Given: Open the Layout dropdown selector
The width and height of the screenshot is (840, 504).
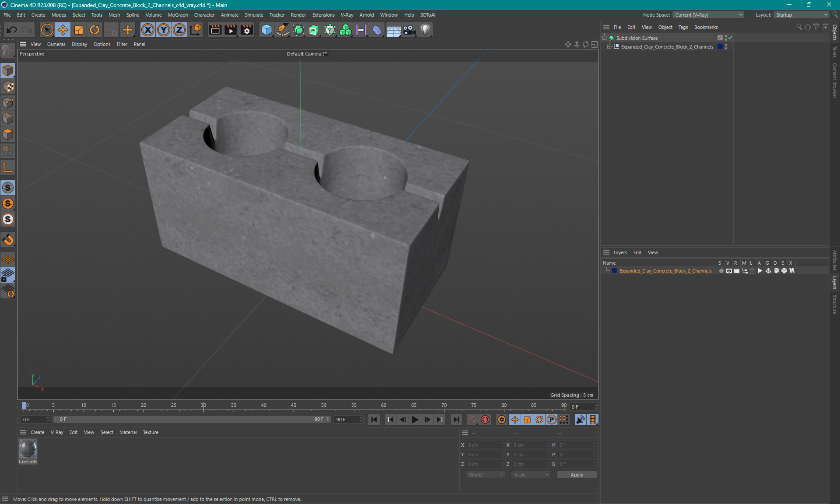Looking at the screenshot, I should (x=804, y=14).
